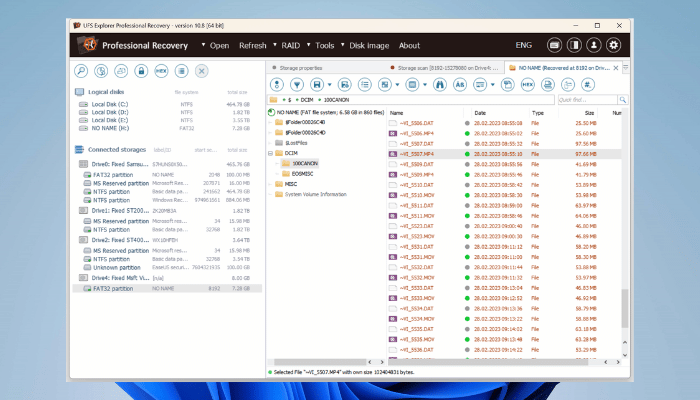Screen dimensions: 700x400
Task: Click into the Quick find field
Action: pyautogui.click(x=588, y=100)
